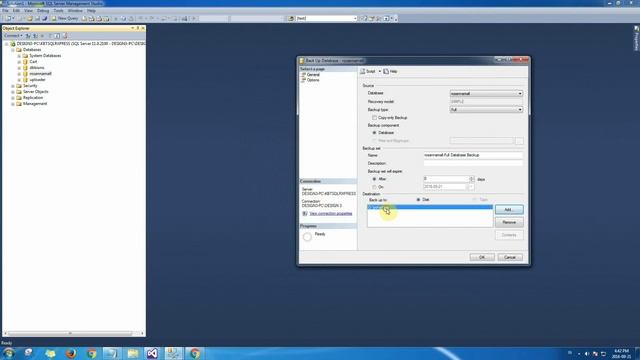Open Visual Studio from the taskbar
The image size is (640, 360).
point(152,353)
